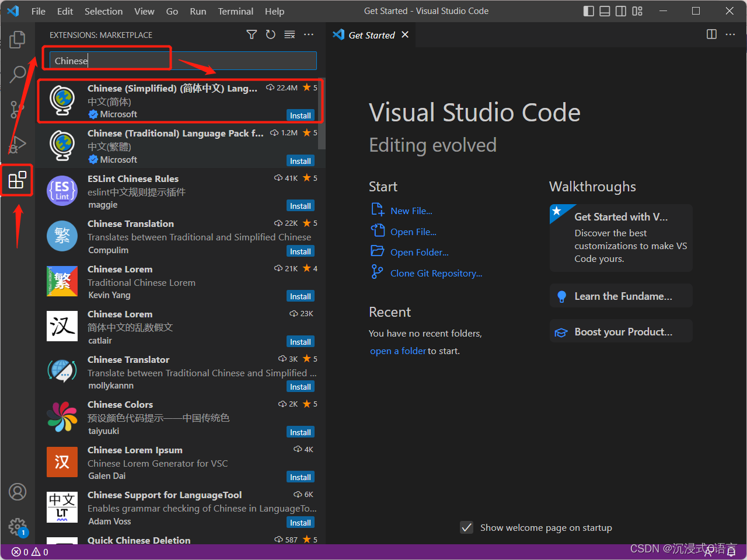Open the Edit menu
This screenshot has width=747, height=560.
tap(65, 11)
